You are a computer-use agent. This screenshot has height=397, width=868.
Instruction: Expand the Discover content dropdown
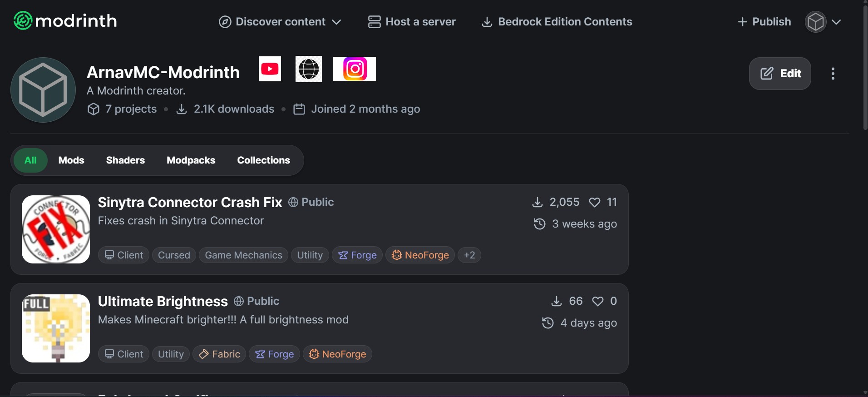280,22
